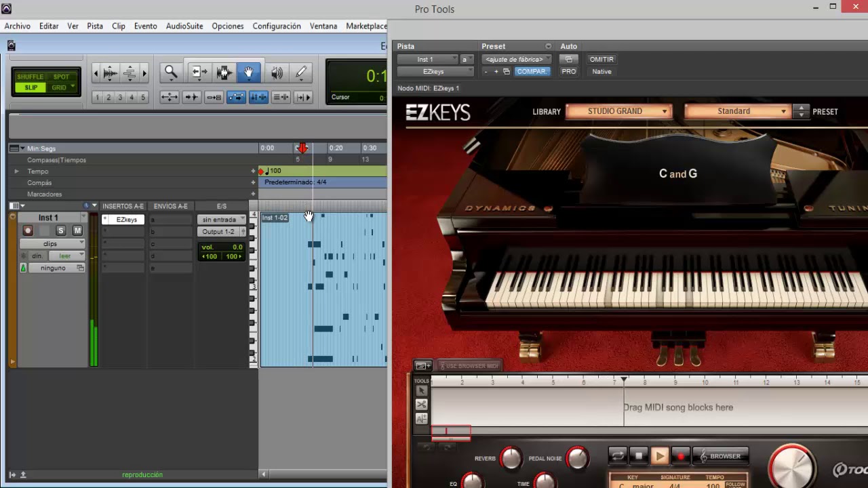Click EZkeys preset up/down stepper

tap(801, 111)
